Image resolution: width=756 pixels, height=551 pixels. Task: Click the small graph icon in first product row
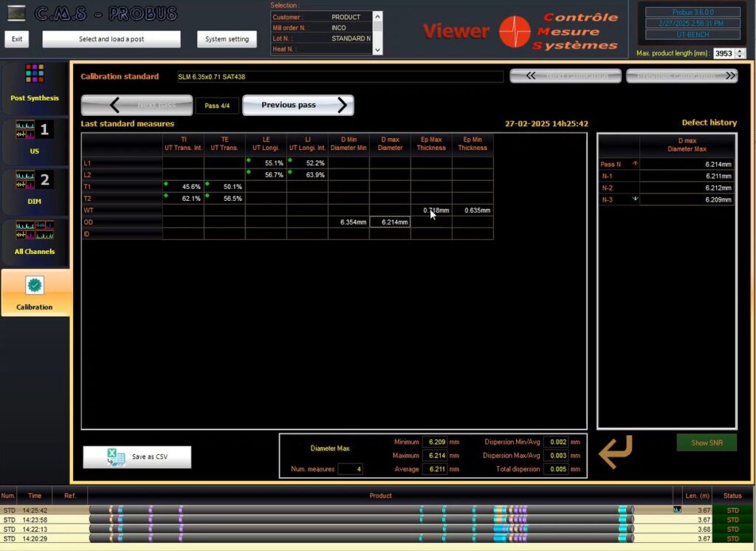(676, 510)
